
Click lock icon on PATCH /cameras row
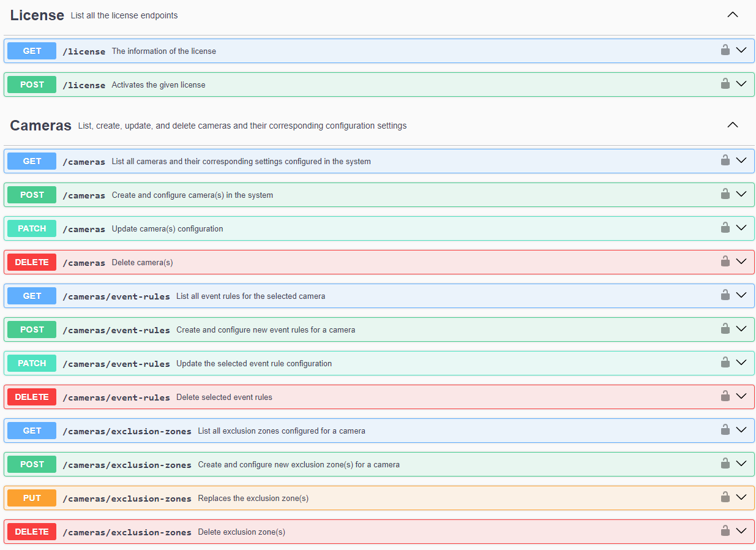pos(725,228)
